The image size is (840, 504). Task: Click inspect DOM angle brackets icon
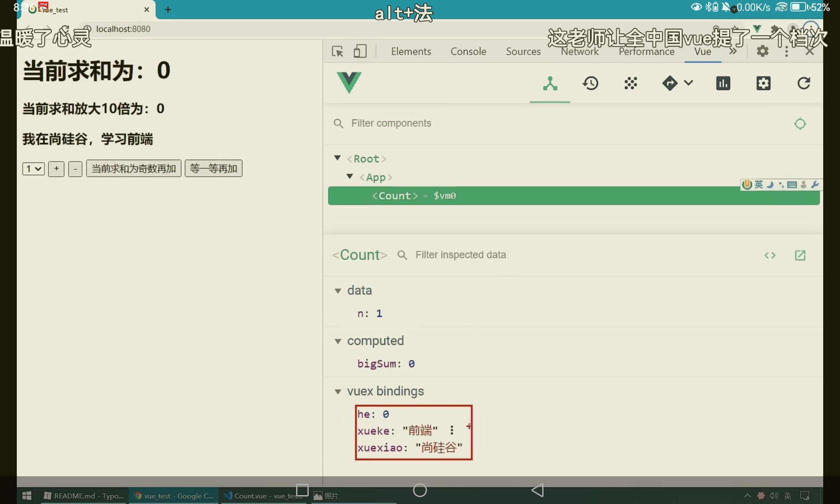point(770,255)
